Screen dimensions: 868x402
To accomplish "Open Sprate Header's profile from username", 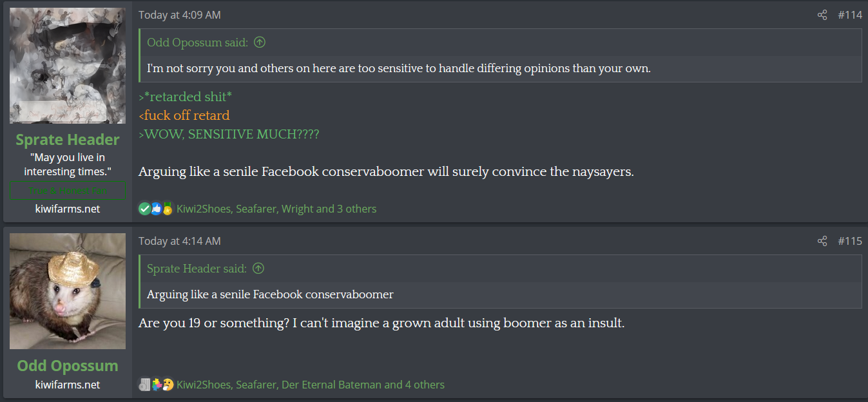I will point(68,140).
